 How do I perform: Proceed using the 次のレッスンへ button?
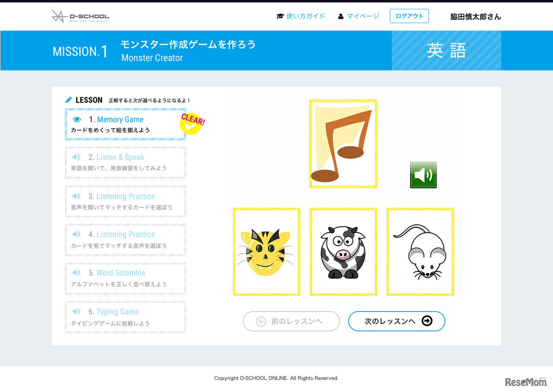click(x=396, y=321)
